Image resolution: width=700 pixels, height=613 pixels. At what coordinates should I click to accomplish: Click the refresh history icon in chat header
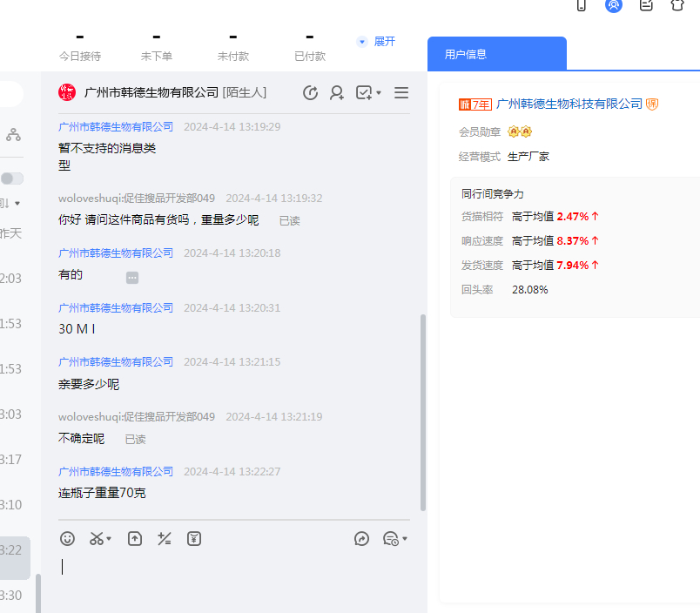(x=310, y=93)
